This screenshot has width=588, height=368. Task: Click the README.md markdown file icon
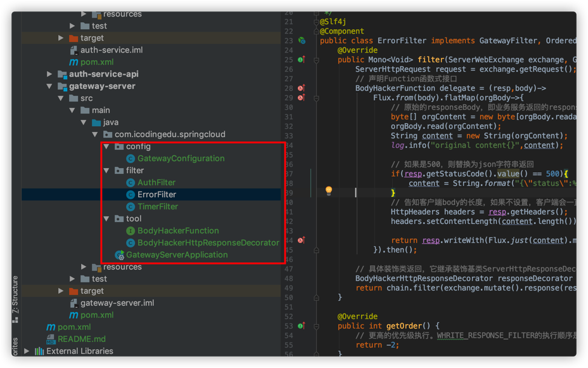point(51,339)
